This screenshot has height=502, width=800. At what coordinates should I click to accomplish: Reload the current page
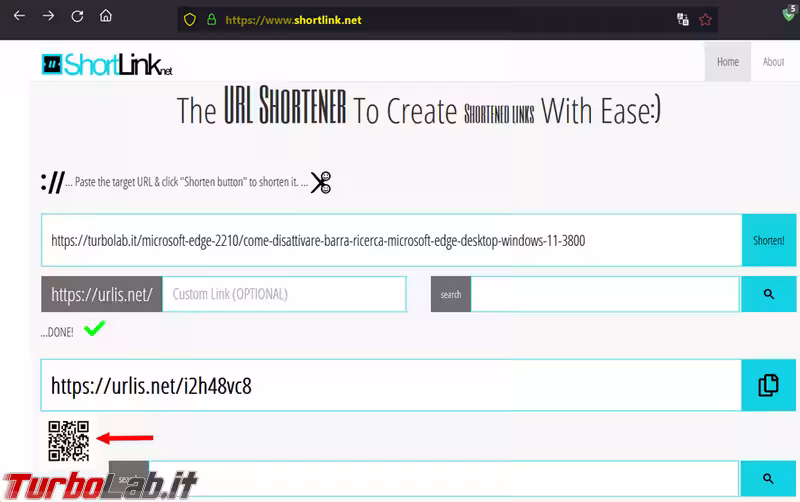point(77,17)
